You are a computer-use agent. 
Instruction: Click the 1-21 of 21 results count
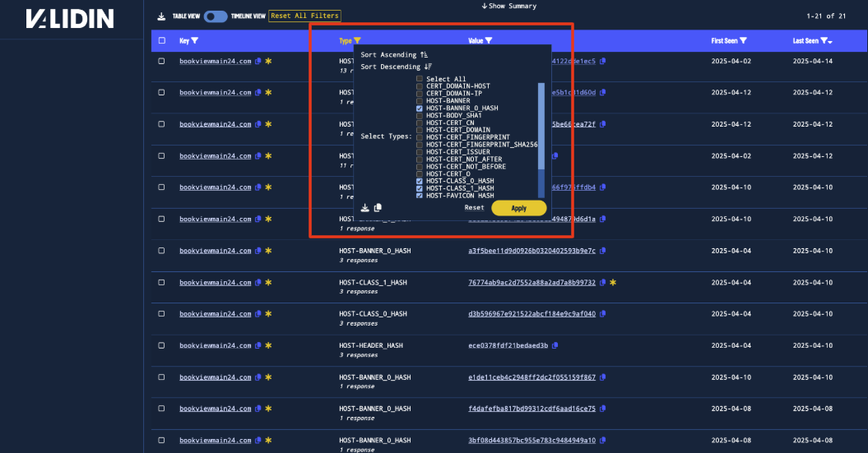click(x=826, y=16)
